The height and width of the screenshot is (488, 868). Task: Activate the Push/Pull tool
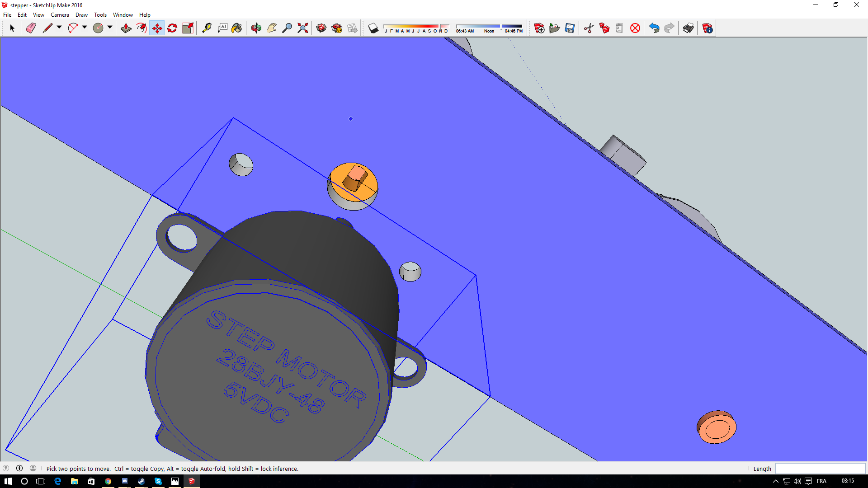[126, 28]
